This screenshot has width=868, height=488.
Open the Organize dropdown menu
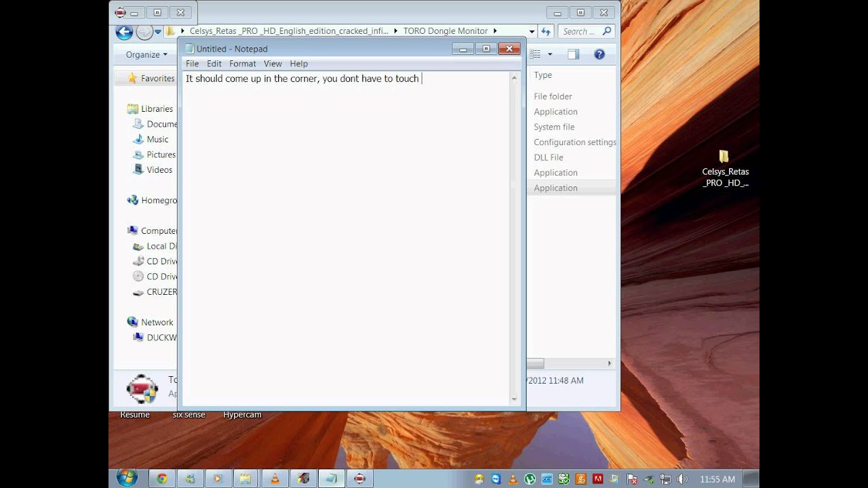coord(146,54)
